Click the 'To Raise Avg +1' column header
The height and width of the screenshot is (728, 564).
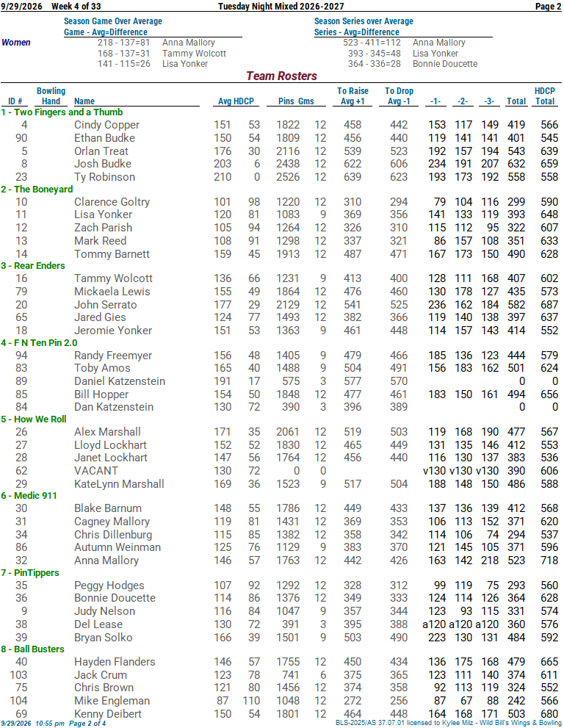(x=352, y=96)
